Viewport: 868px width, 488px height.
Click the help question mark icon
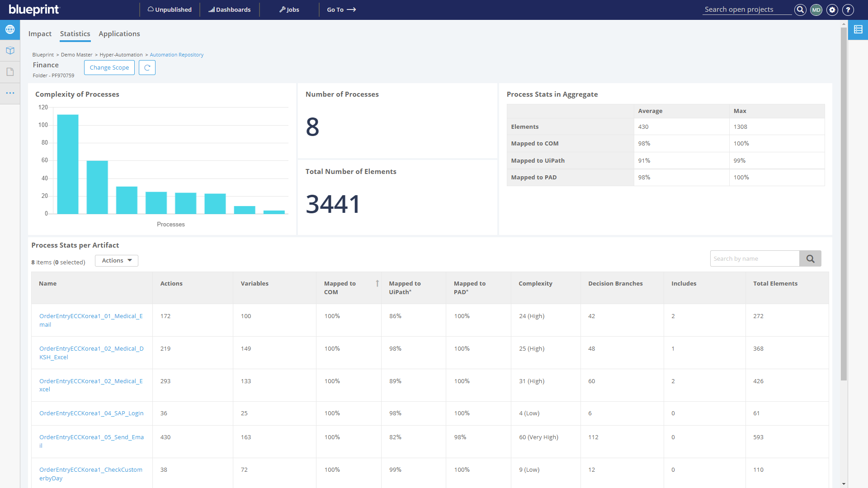click(848, 10)
